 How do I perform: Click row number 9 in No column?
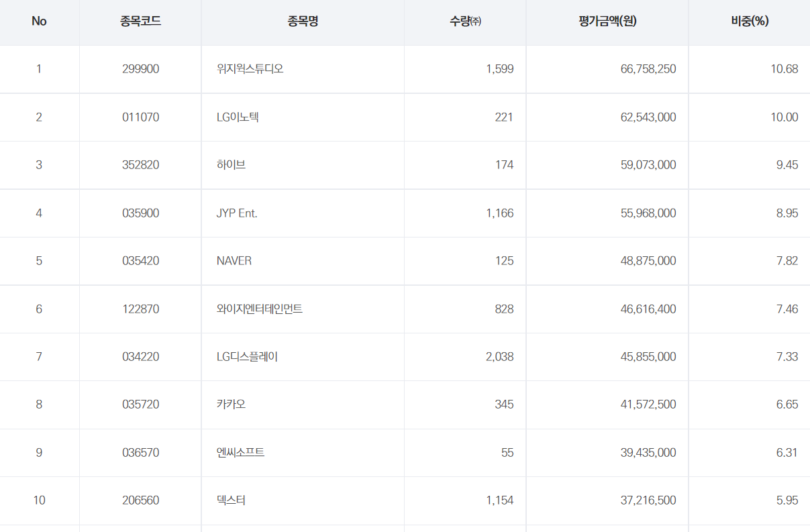[39, 453]
